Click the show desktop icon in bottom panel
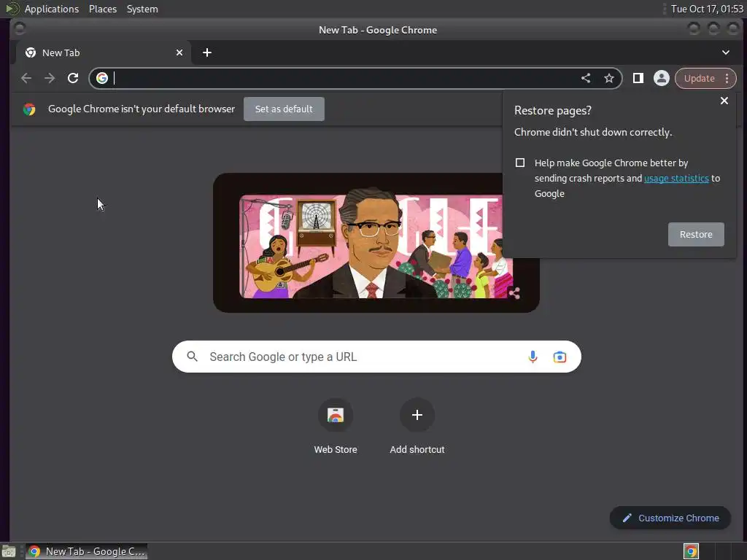 click(x=9, y=551)
